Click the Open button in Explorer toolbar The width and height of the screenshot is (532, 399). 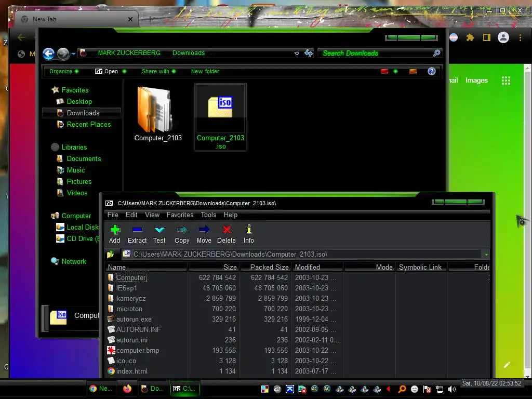107,71
